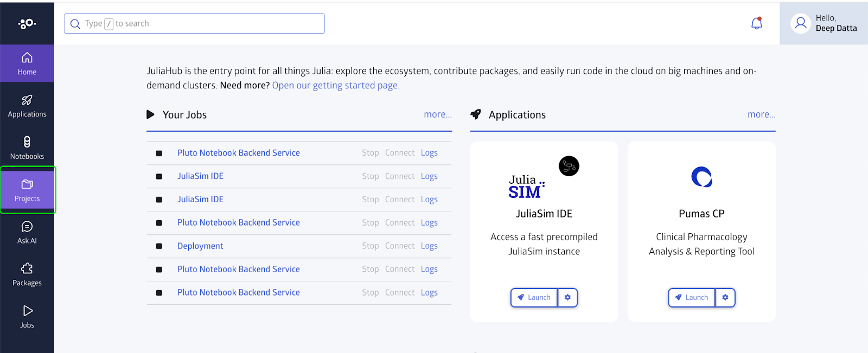Open settings gear for JuliaSim IDE

567,298
